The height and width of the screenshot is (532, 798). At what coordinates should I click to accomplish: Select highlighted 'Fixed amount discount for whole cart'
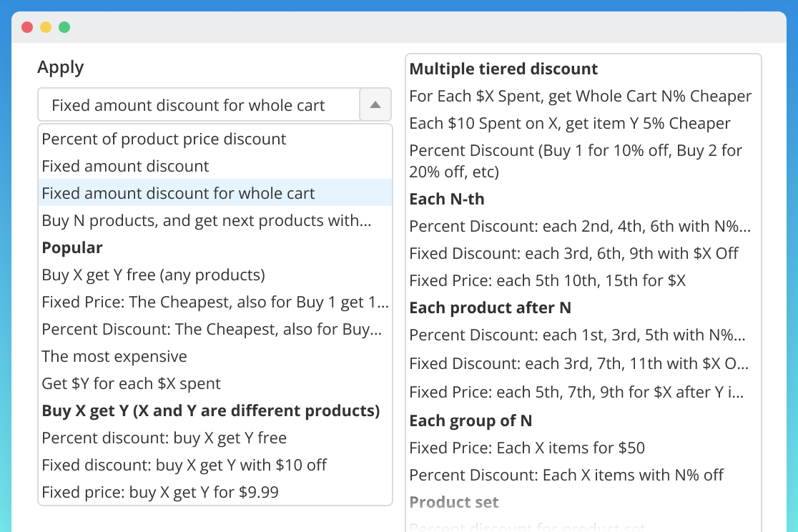coord(178,194)
